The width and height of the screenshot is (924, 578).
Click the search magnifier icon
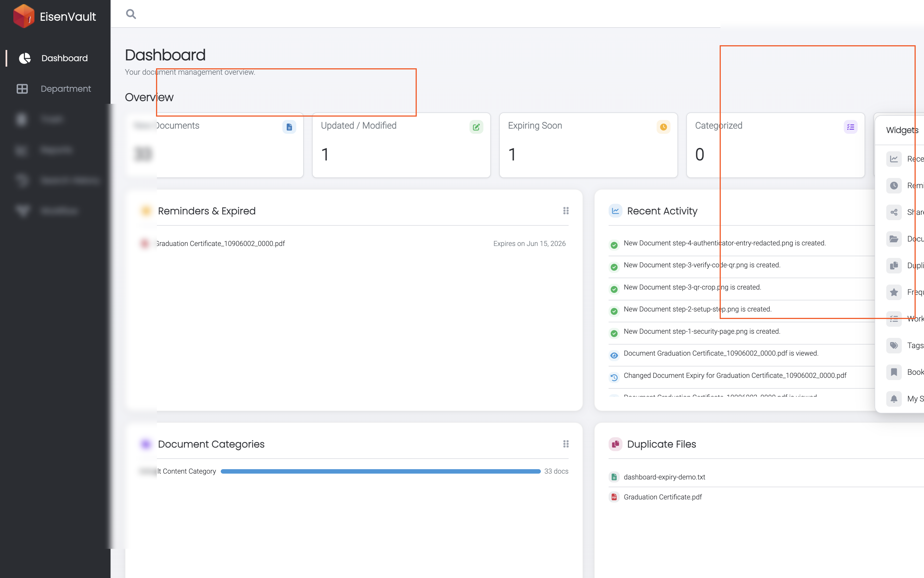(131, 14)
